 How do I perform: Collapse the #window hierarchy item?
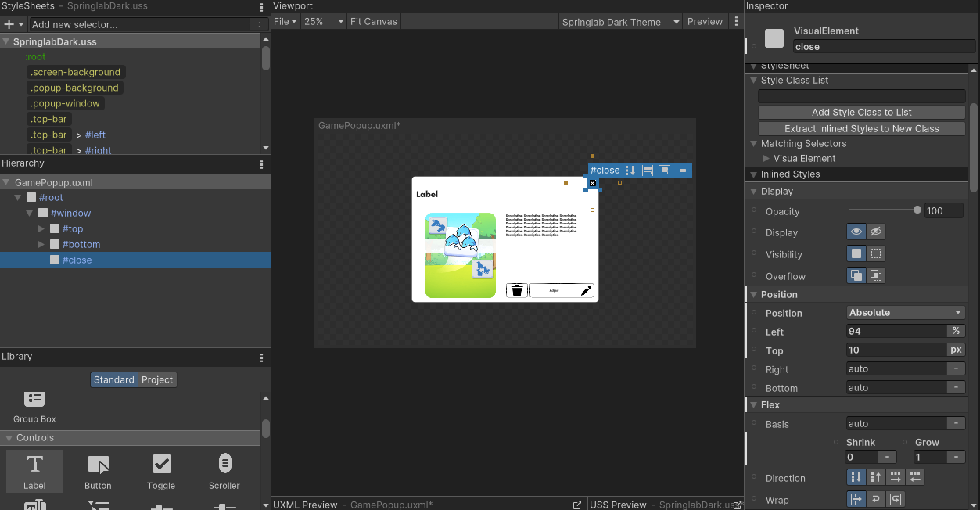pyautogui.click(x=29, y=213)
